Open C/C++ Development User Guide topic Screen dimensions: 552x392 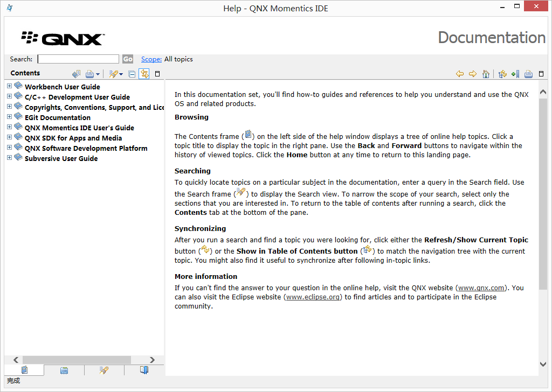point(77,97)
